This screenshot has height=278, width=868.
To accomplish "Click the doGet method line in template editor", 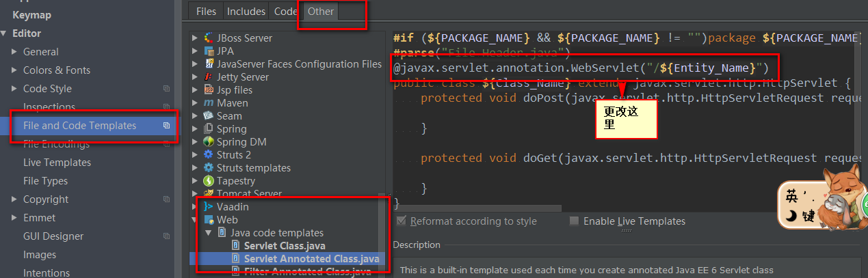I will 640,158.
